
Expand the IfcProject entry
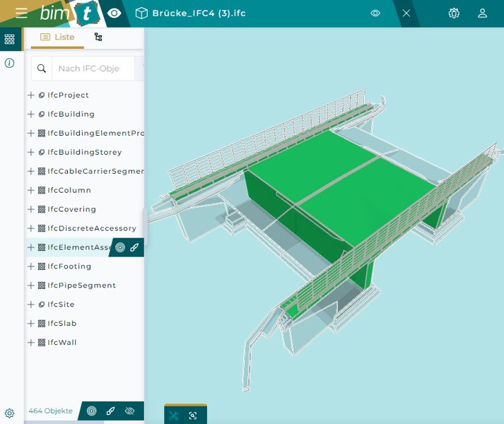click(x=31, y=95)
